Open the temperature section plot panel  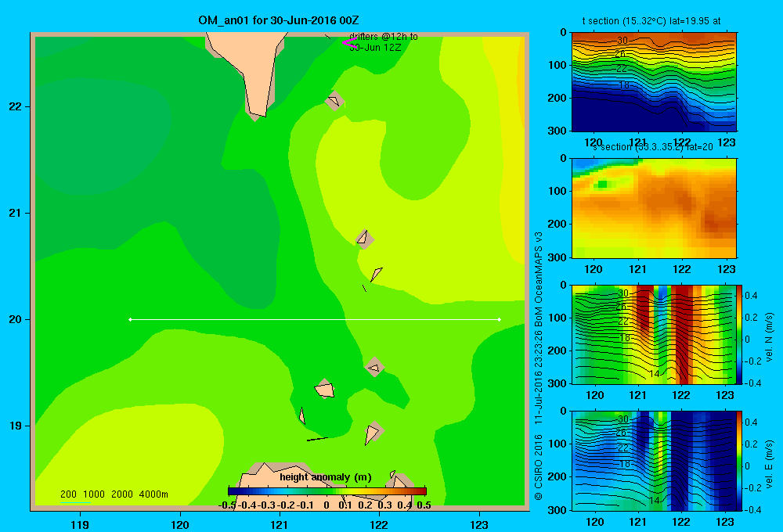pos(654,81)
